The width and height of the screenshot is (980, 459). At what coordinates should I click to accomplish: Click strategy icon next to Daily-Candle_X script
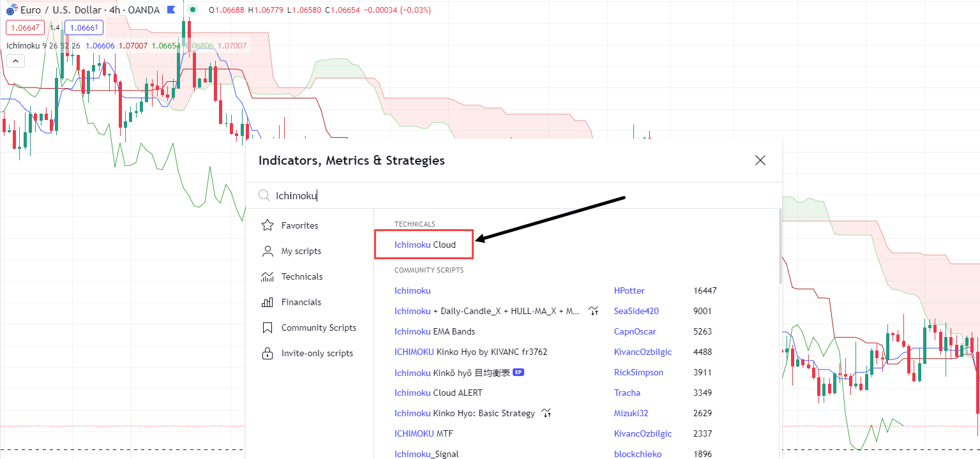(x=594, y=311)
